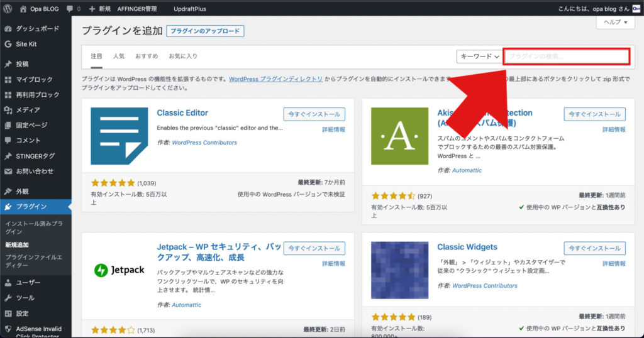Click the Settings icon in sidebar
This screenshot has width=644, height=338.
click(8, 313)
